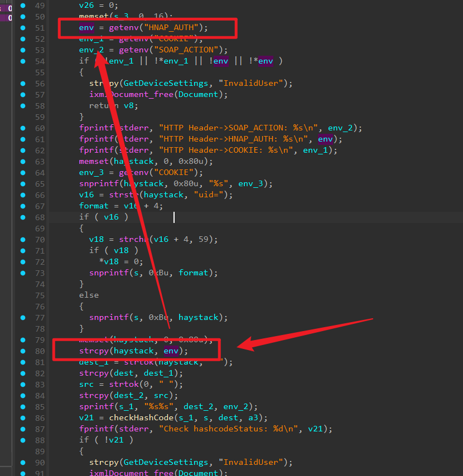Toggle the breakpoint marker on line 77

(x=23, y=318)
